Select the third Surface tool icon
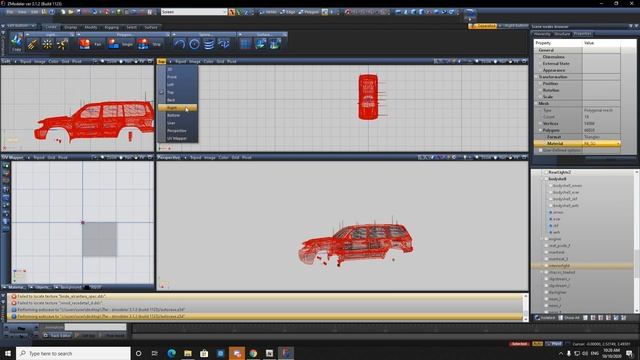Screen dimensions: 640x360 pos(275,44)
